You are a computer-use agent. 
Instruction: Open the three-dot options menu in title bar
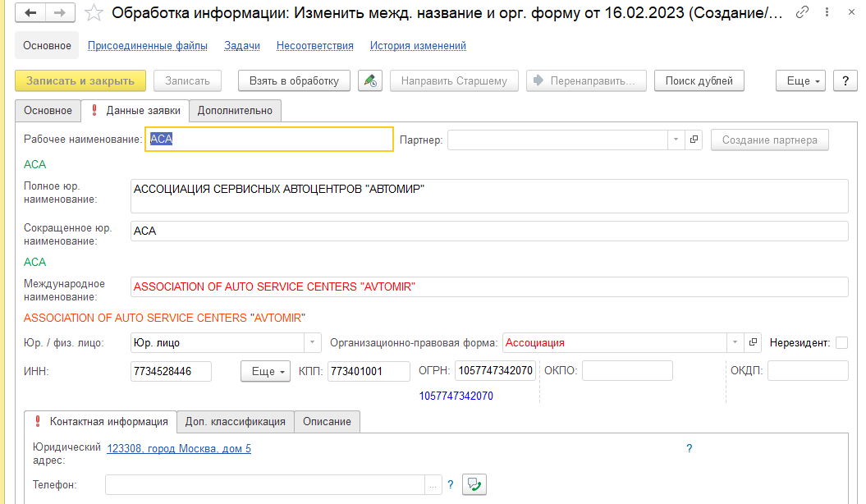click(827, 12)
